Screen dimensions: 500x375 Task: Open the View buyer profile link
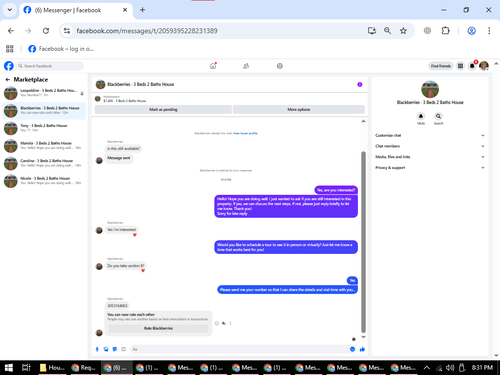(x=245, y=133)
